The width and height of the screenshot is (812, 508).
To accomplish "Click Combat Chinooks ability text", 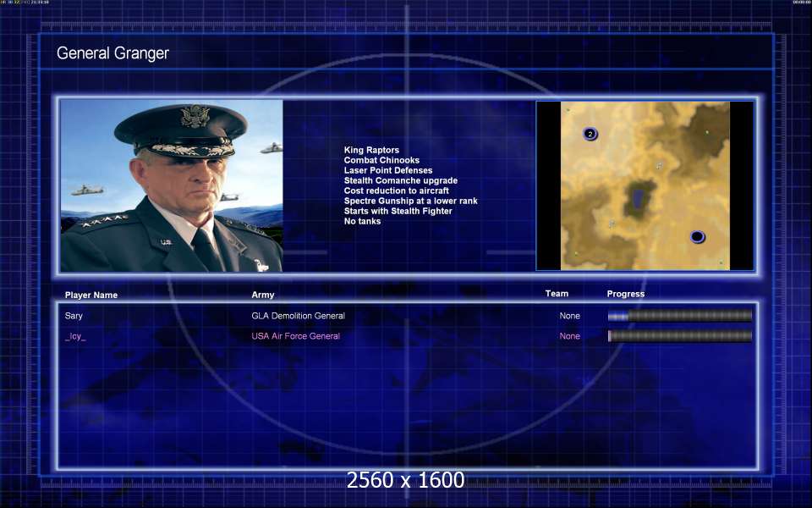I will point(381,161).
